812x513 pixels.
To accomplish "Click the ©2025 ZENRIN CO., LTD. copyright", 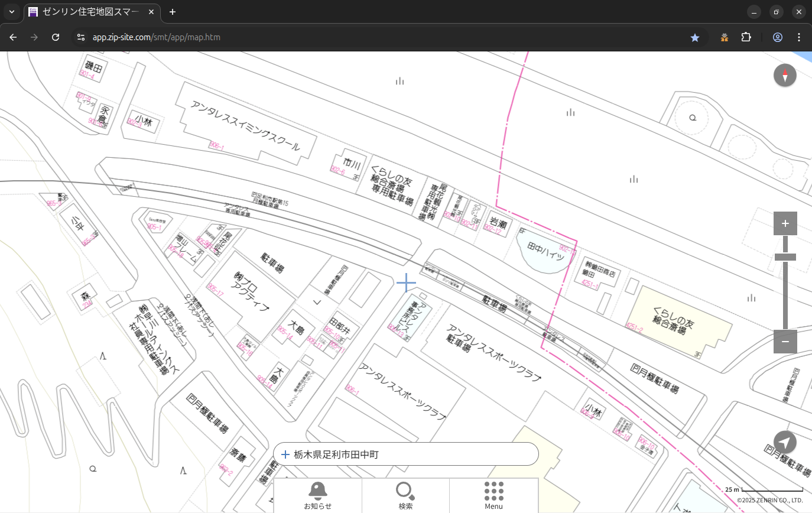I will pyautogui.click(x=769, y=500).
